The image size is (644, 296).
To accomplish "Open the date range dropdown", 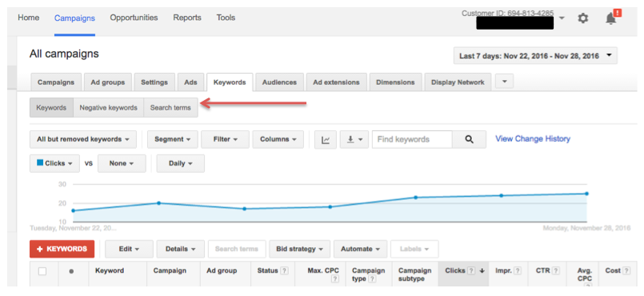I will coord(535,56).
